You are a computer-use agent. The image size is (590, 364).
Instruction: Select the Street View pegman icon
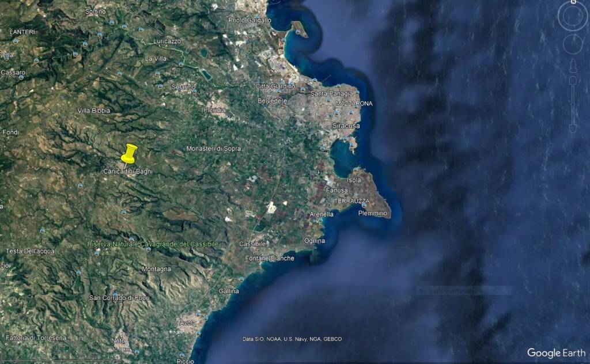[x=573, y=66]
